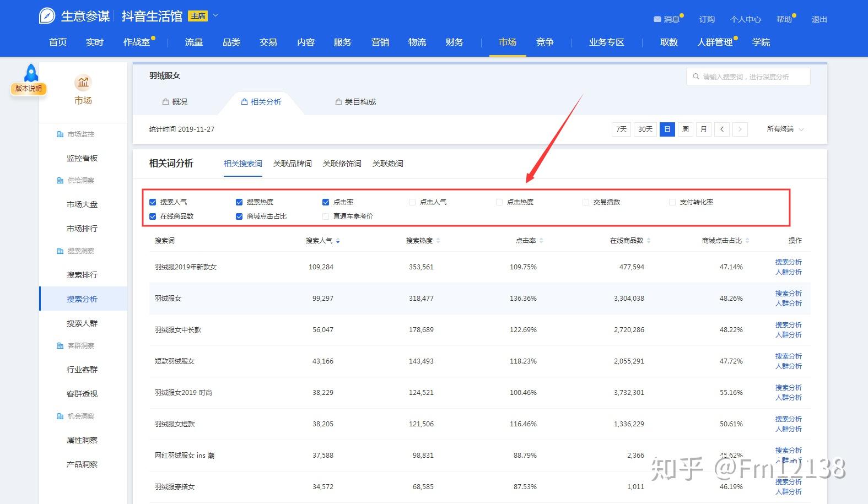Click the magnifier icon in search box
This screenshot has height=504, width=868.
point(696,77)
